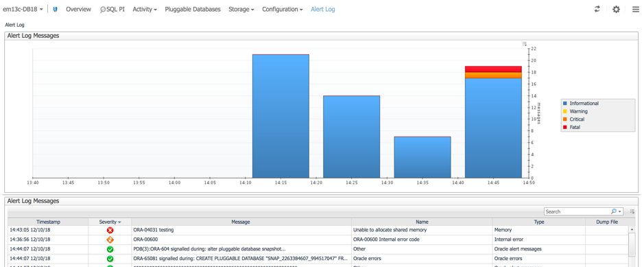Select the 'ORA-00600' message cell

(241, 240)
